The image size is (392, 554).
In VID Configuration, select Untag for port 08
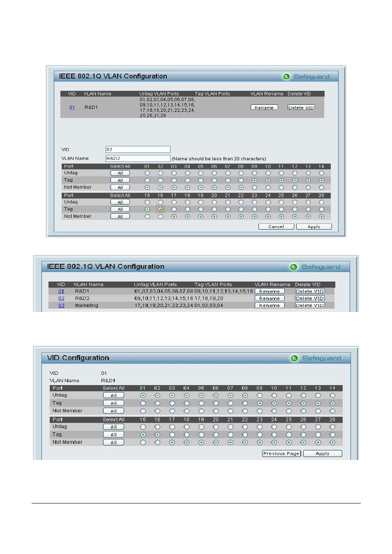[245, 395]
